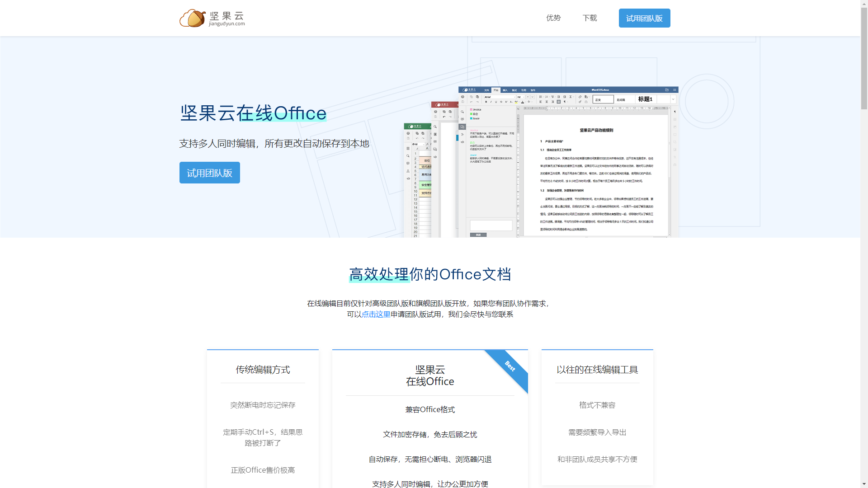Click the 坚果云 在线Office card heading
Screen dimensions: 868x488
(x=430, y=375)
